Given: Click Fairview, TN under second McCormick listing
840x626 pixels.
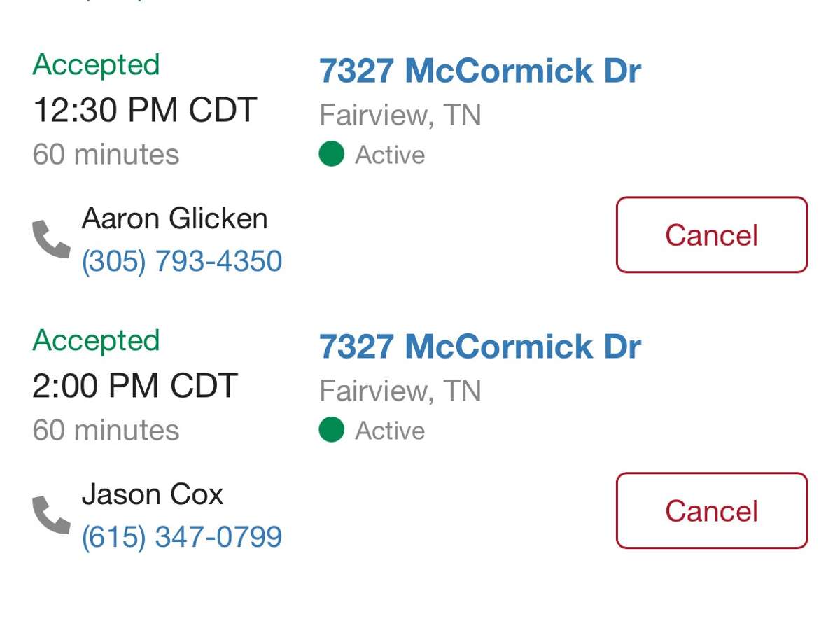Looking at the screenshot, I should coord(400,391).
